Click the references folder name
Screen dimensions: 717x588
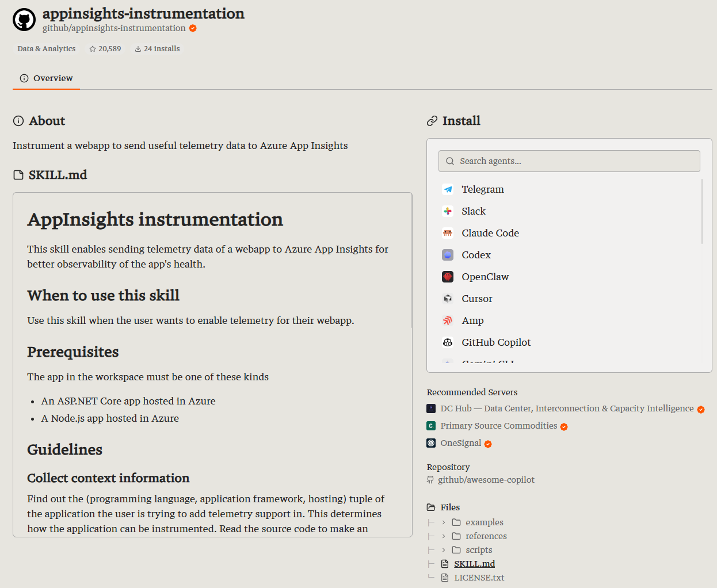pyautogui.click(x=486, y=536)
